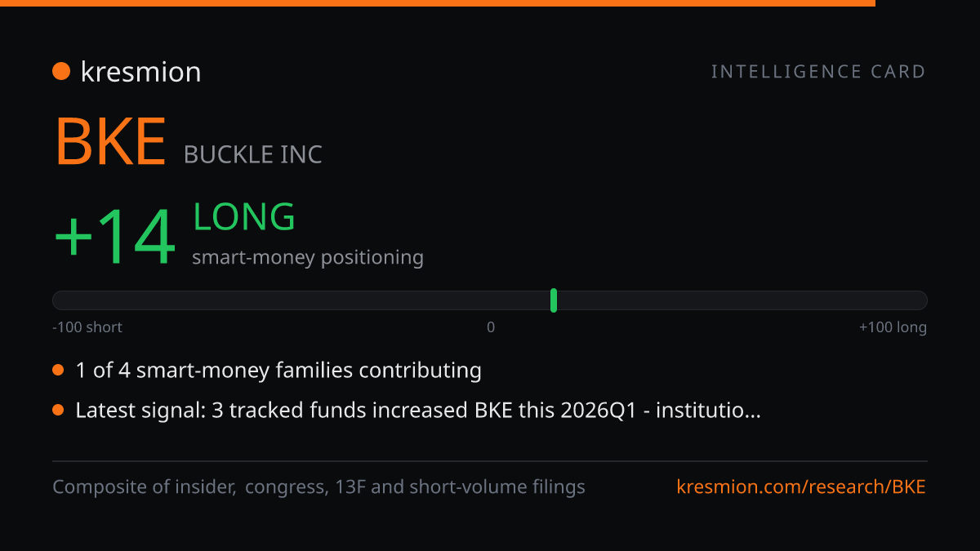
Task: Click the orange bullet beside smart-money families
Action: (58, 371)
